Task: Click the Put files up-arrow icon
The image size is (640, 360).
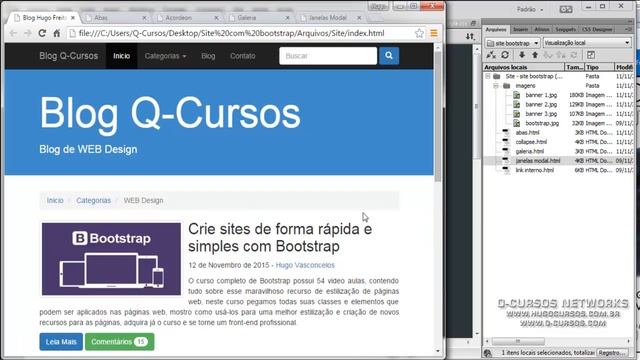Action: tap(535, 55)
